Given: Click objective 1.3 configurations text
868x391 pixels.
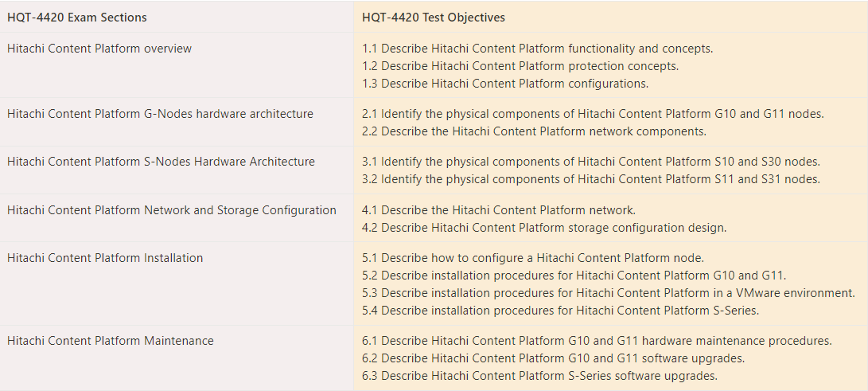Looking at the screenshot, I should [505, 84].
